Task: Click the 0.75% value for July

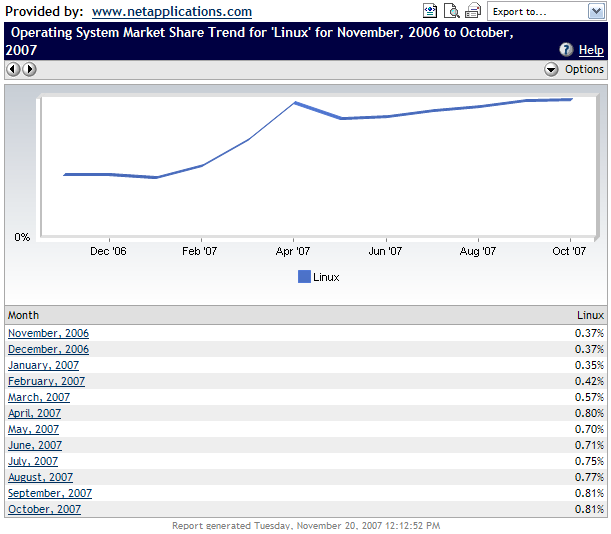Action: [589, 461]
